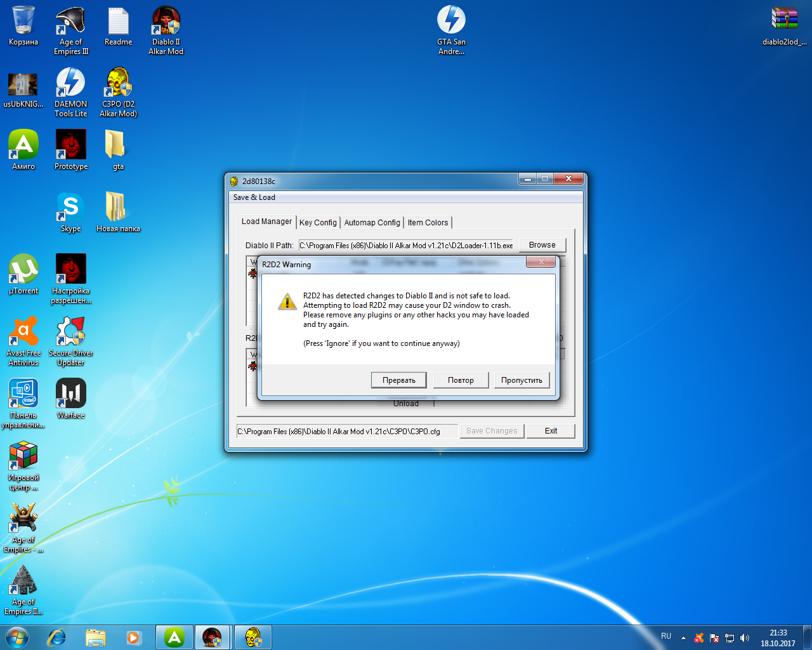Open the RU language indicator
This screenshot has height=650, width=812.
click(x=666, y=636)
